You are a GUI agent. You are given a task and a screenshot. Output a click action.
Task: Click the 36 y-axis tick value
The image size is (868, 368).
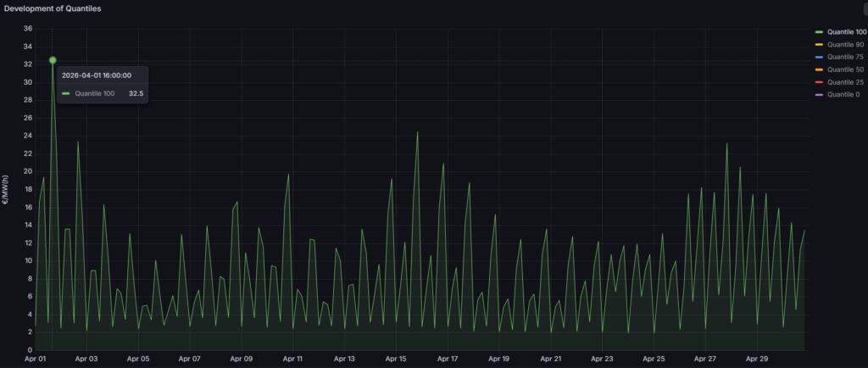pos(28,29)
